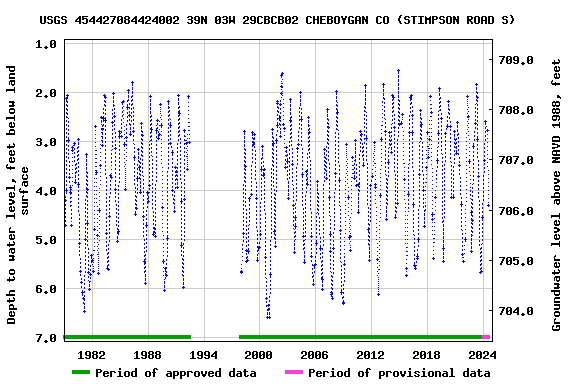Click the 3.0 depth axis value
This screenshot has width=576, height=384.
[x=46, y=142]
